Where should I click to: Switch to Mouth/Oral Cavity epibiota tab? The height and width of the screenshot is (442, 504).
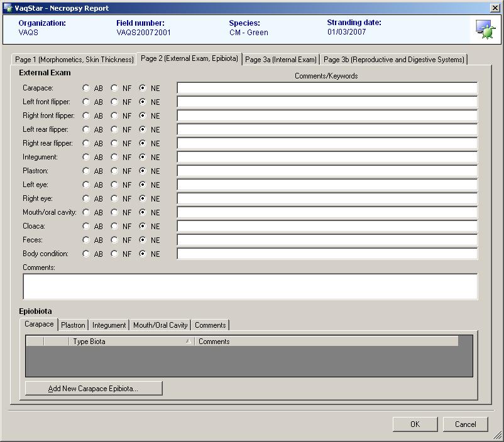[160, 325]
